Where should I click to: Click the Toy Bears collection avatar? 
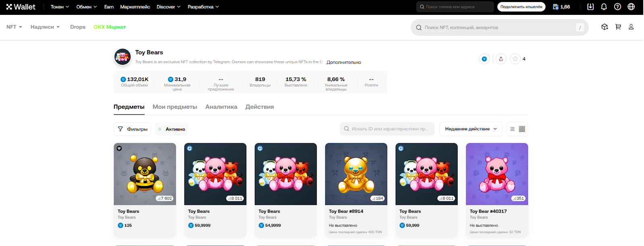[122, 57]
